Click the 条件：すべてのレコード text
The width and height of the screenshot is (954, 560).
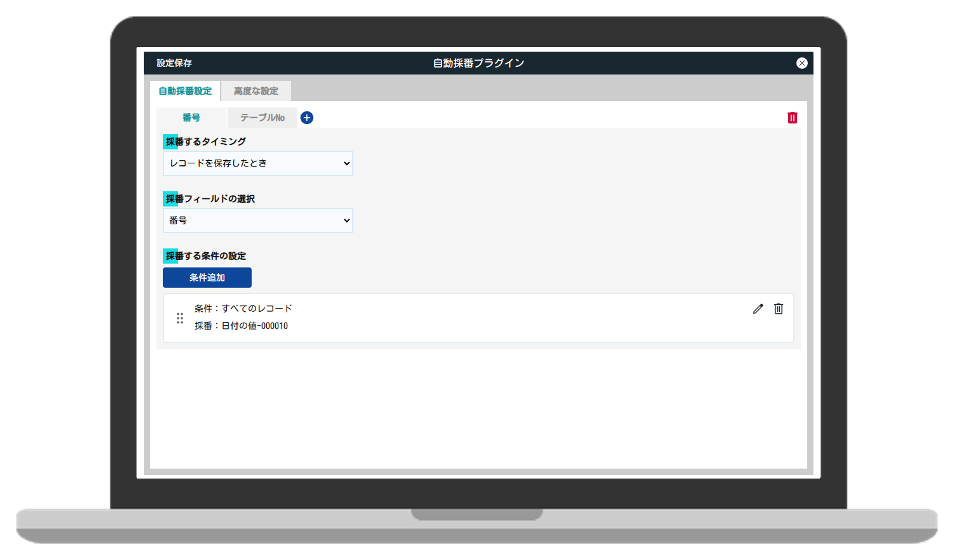pyautogui.click(x=243, y=309)
